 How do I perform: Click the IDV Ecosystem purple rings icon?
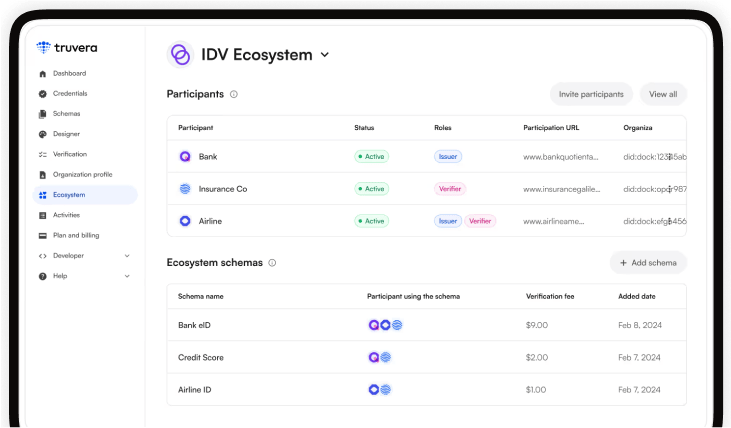pos(180,55)
